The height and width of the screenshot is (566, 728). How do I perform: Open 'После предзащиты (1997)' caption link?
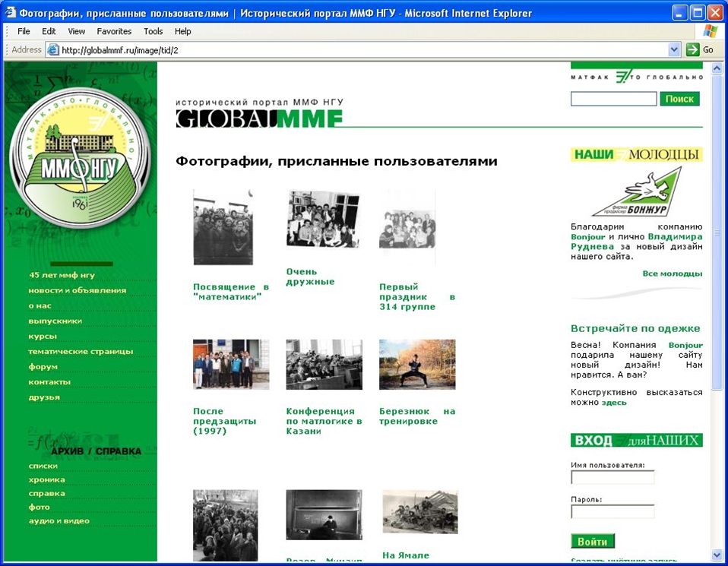tap(225, 421)
